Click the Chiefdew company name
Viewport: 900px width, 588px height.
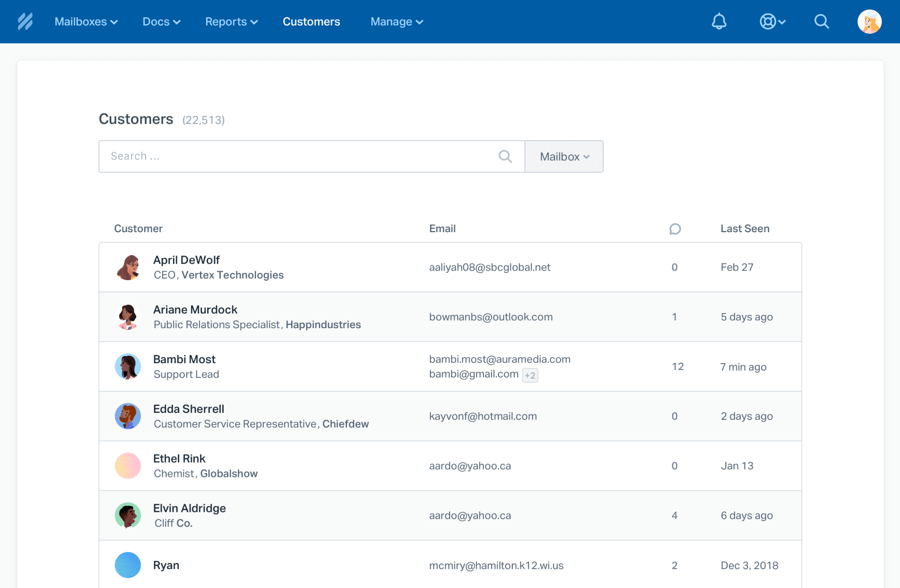(x=346, y=424)
